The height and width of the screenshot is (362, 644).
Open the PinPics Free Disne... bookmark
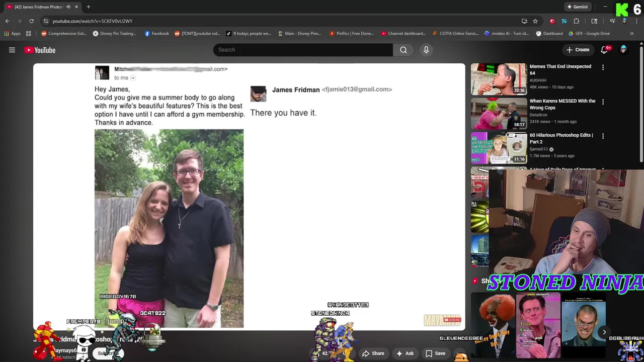click(x=351, y=34)
